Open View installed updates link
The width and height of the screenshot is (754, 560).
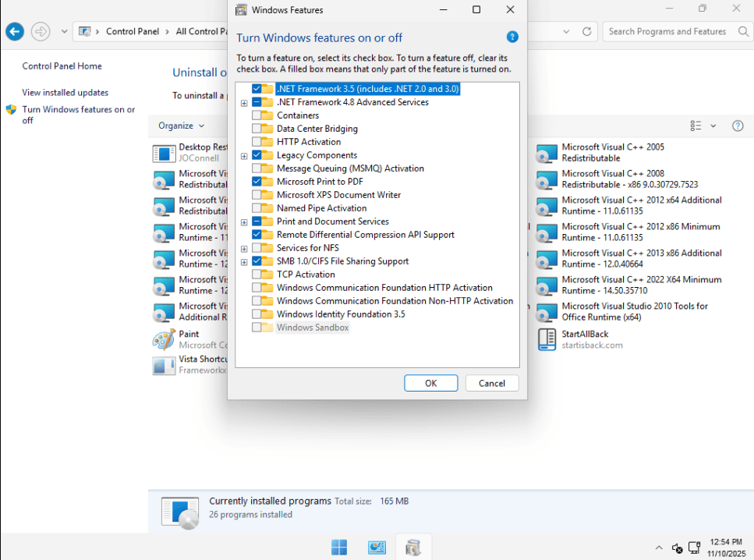(x=65, y=92)
